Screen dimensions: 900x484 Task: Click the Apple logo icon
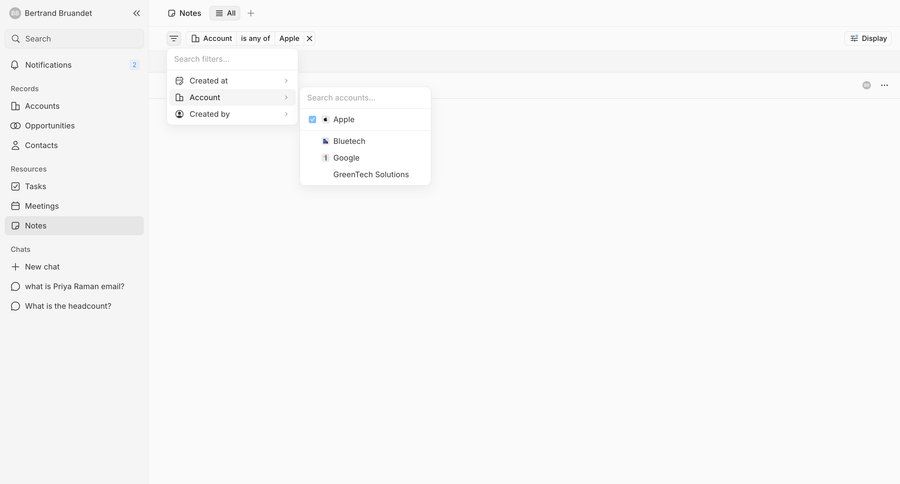point(325,119)
